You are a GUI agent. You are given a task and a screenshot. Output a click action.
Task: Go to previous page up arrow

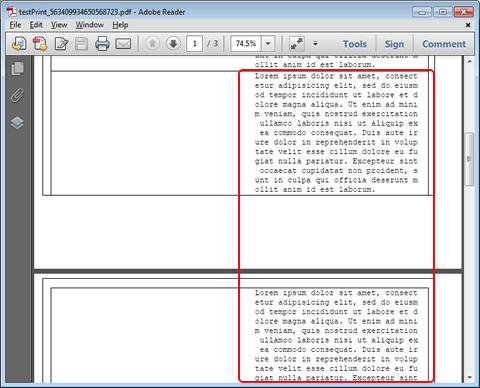152,43
